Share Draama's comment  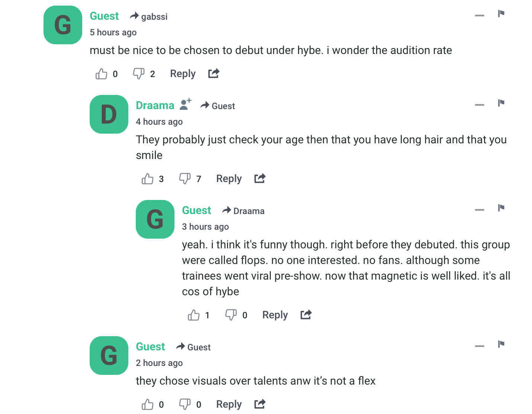coord(260,179)
